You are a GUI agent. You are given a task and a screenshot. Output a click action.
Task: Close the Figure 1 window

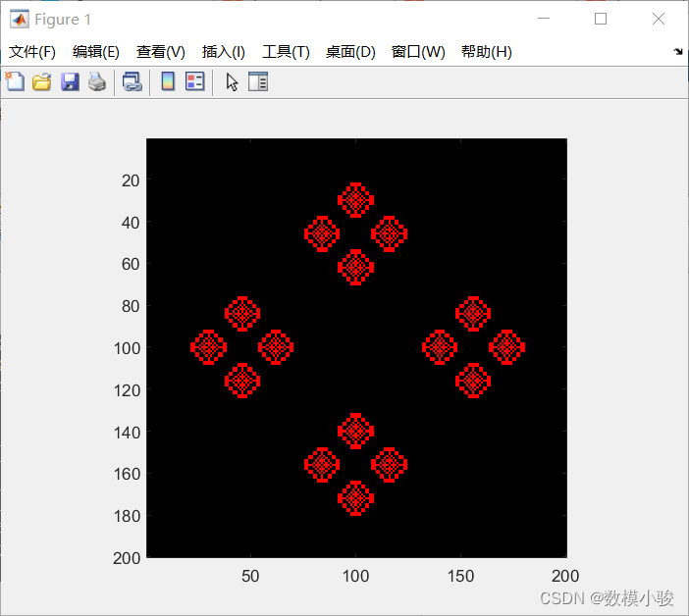click(x=659, y=19)
